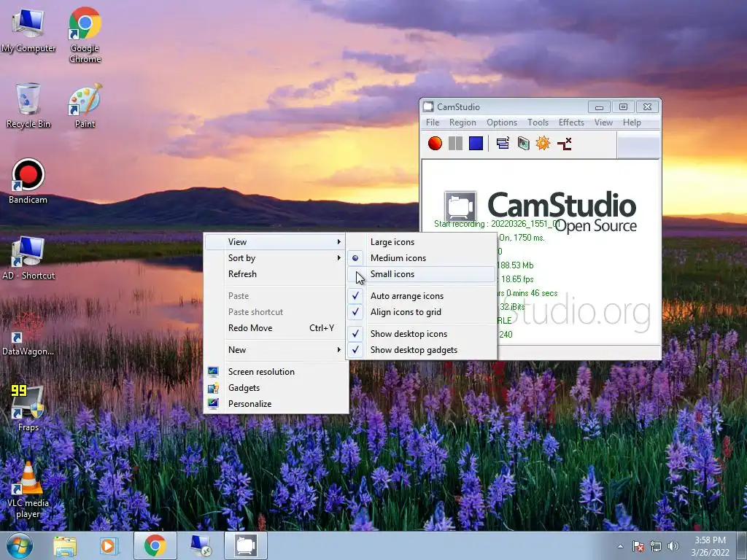The width and height of the screenshot is (747, 560).
Task: Open CamStudio Help menu
Action: tap(632, 122)
